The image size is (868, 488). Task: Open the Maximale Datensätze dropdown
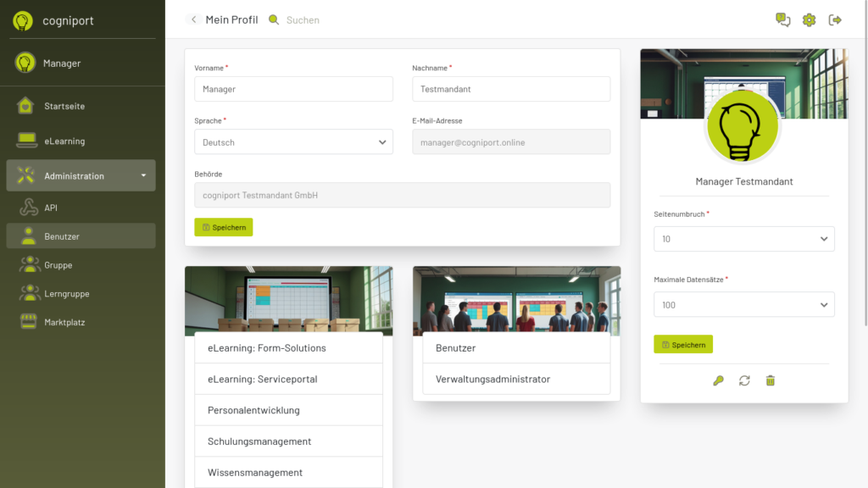743,305
